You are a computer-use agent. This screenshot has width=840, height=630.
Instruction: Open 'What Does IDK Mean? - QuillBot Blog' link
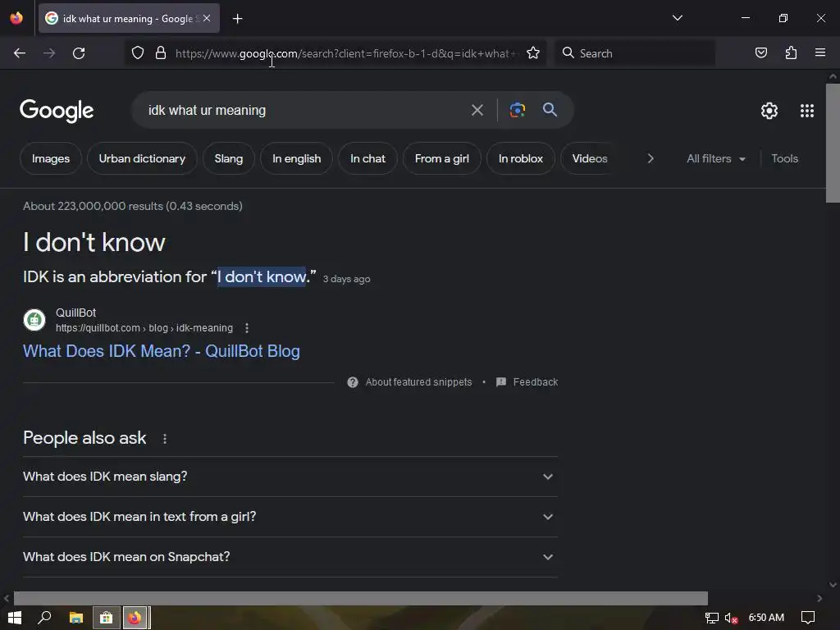(162, 351)
